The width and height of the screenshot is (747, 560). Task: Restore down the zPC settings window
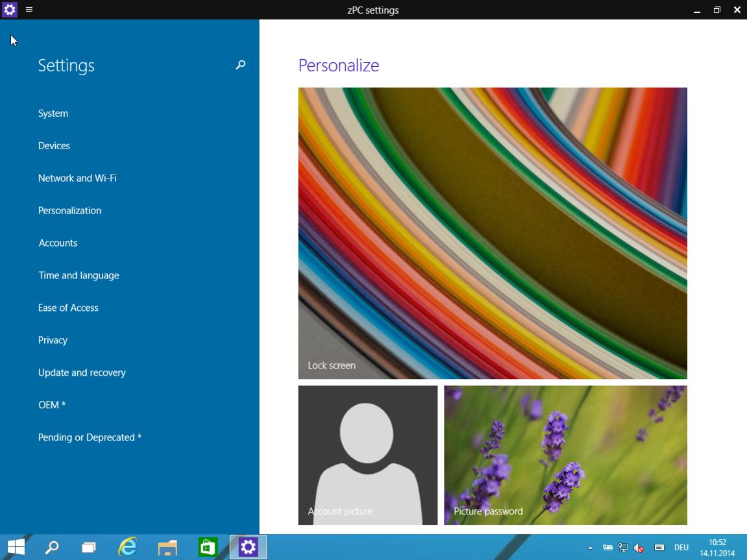click(x=717, y=10)
